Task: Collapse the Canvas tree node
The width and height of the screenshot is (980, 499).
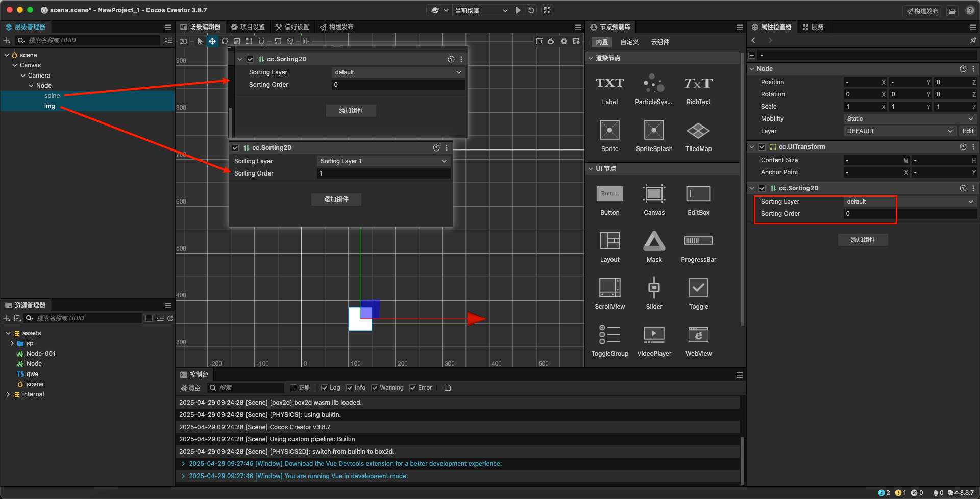Action: [x=15, y=65]
